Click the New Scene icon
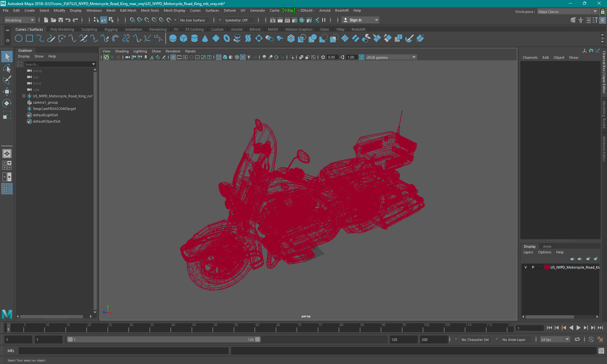Screen dimensions: 607x364 tap(46, 20)
